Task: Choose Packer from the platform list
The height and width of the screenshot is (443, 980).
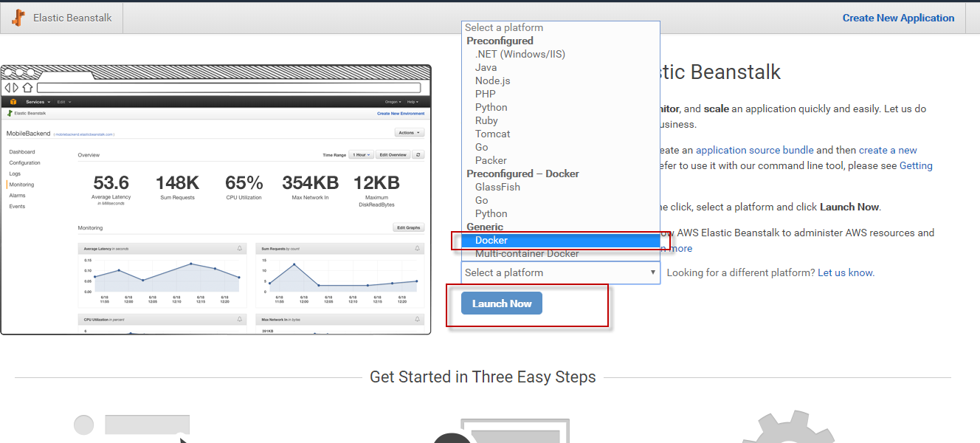Action: tap(491, 160)
